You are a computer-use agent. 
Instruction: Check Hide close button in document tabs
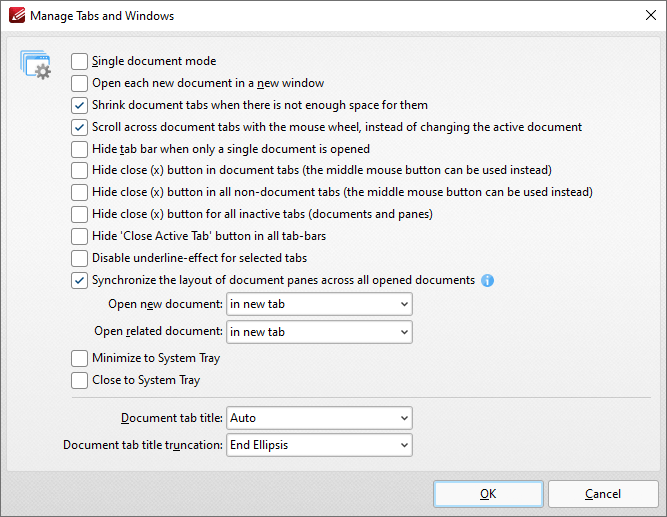(x=80, y=170)
